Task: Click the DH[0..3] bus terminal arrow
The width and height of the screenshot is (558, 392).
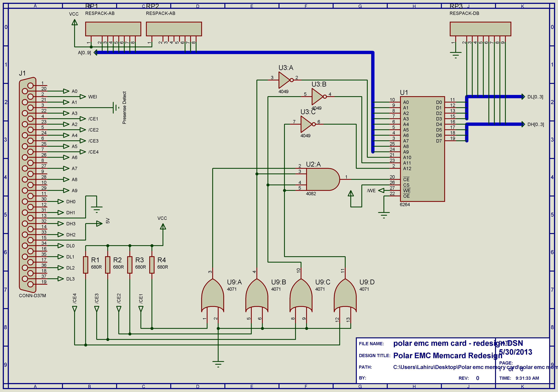Action: coord(523,124)
